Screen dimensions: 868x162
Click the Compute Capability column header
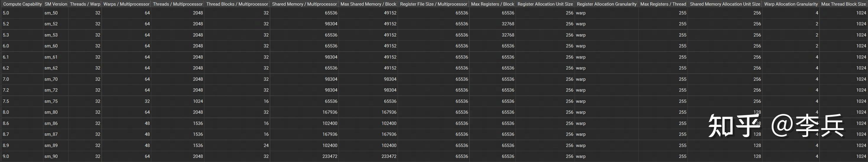click(x=22, y=4)
